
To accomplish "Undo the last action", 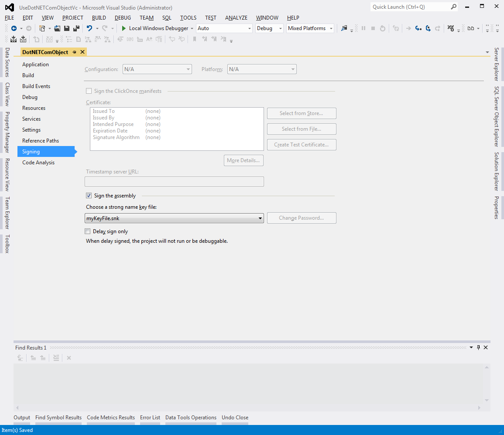I will 89,28.
